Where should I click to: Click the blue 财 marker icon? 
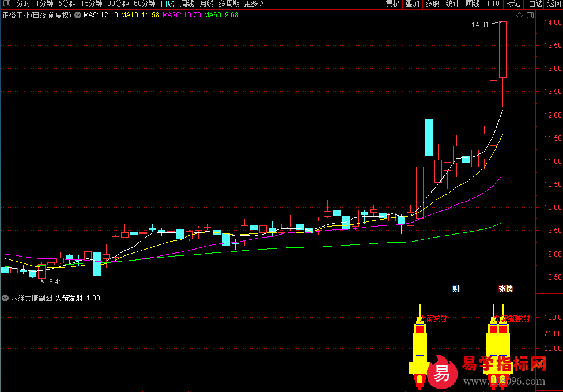point(456,288)
